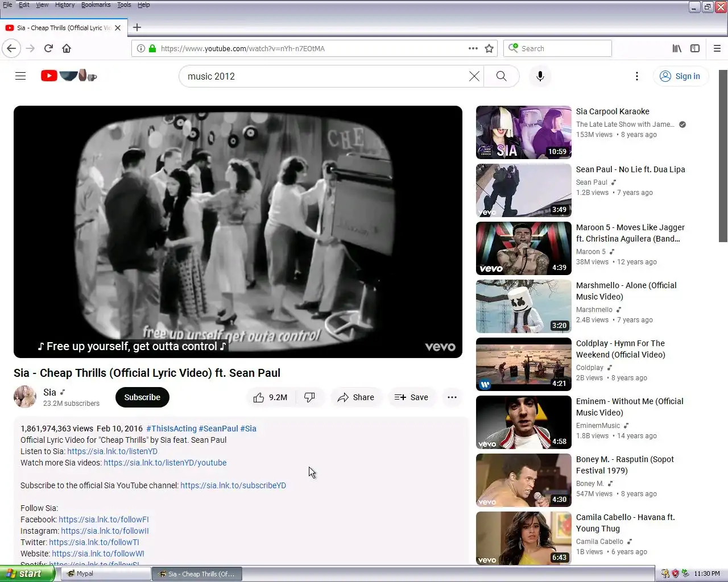Viewport: 728px width, 582px height.
Task: Bookmark this page with the star icon
Action: (489, 48)
